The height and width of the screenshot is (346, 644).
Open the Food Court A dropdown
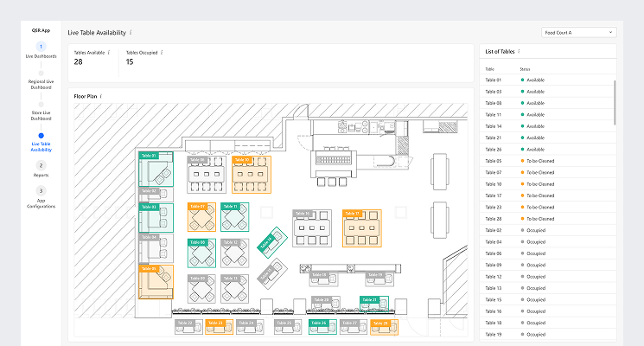tap(578, 32)
